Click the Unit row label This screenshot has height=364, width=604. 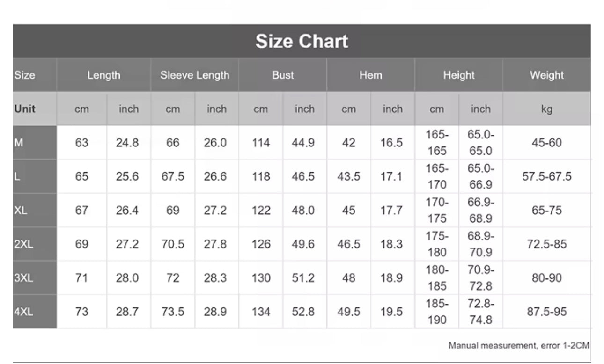tap(25, 109)
